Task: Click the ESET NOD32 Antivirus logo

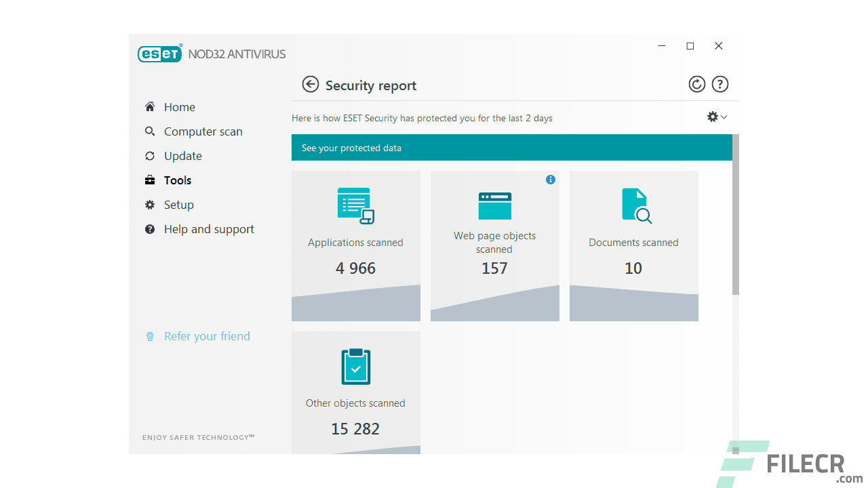Action: pos(212,54)
